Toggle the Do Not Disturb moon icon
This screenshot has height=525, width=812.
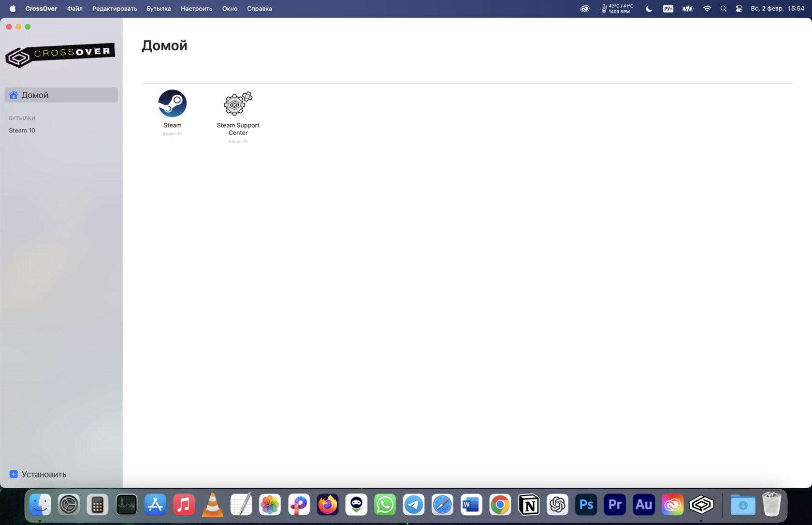[x=649, y=9]
